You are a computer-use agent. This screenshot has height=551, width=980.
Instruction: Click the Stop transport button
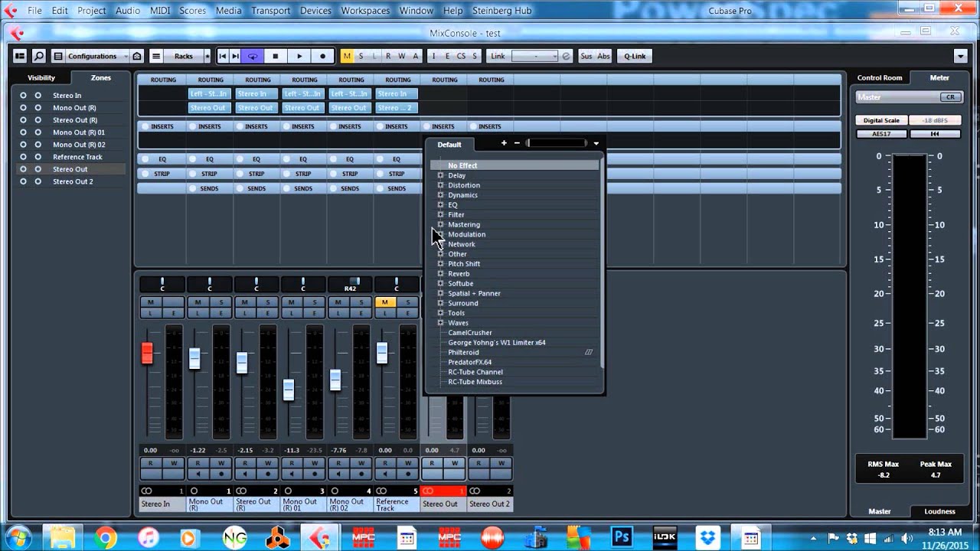point(276,56)
